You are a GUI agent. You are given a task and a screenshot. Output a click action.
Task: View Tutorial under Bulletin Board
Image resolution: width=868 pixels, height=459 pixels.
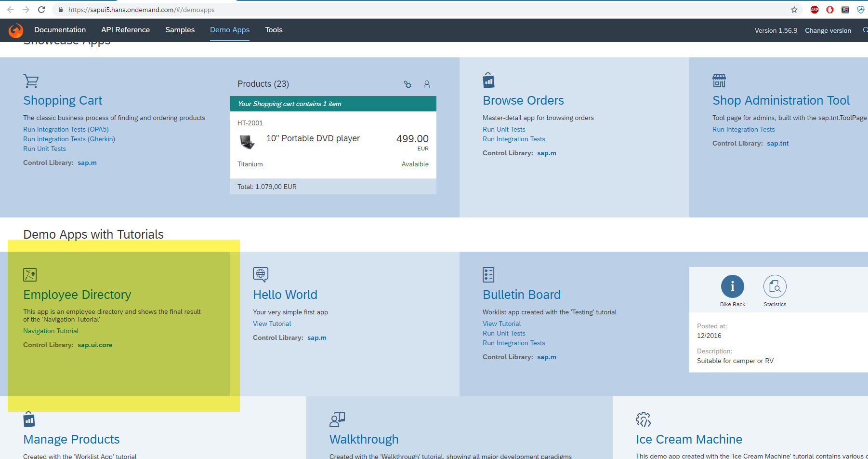[x=502, y=324]
